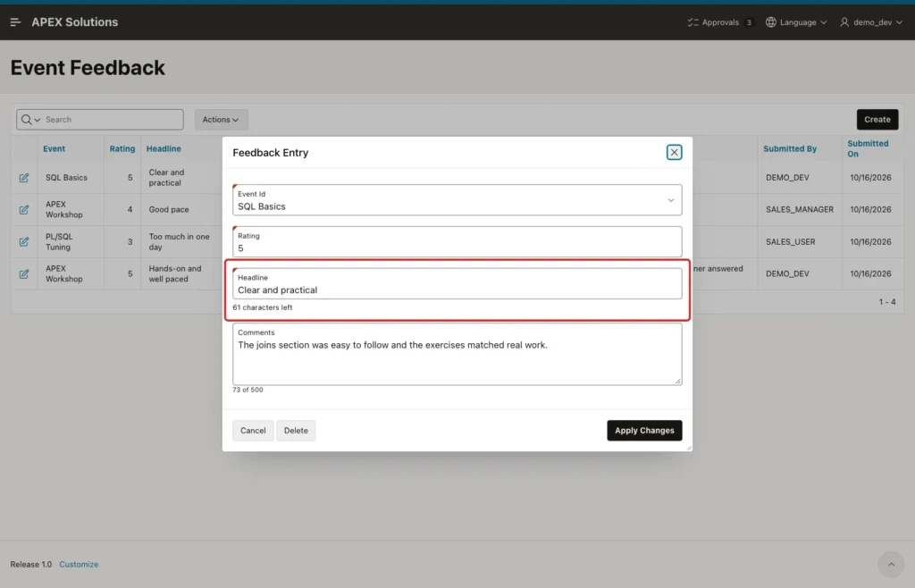Sort by the Submitted On column header

click(x=868, y=148)
